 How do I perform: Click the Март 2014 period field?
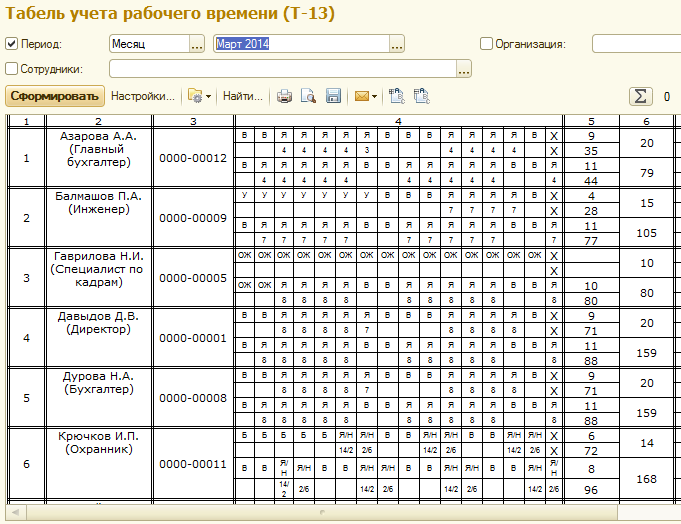301,44
